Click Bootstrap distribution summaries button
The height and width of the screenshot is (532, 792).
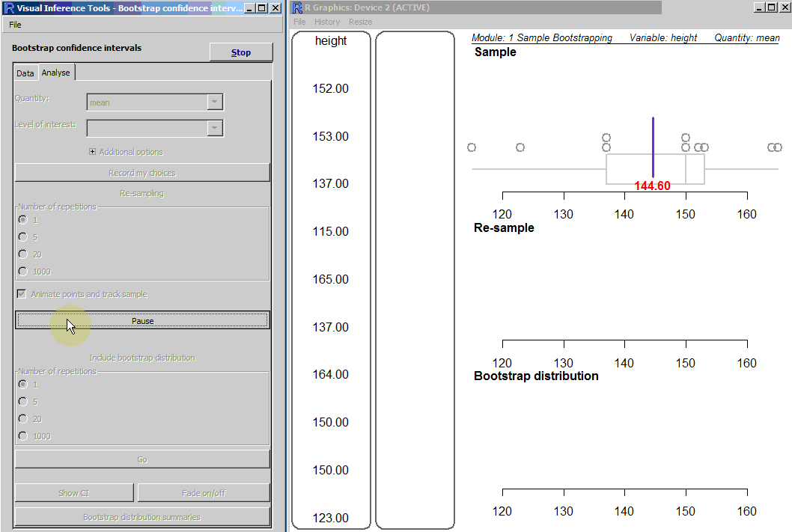pyautogui.click(x=142, y=517)
